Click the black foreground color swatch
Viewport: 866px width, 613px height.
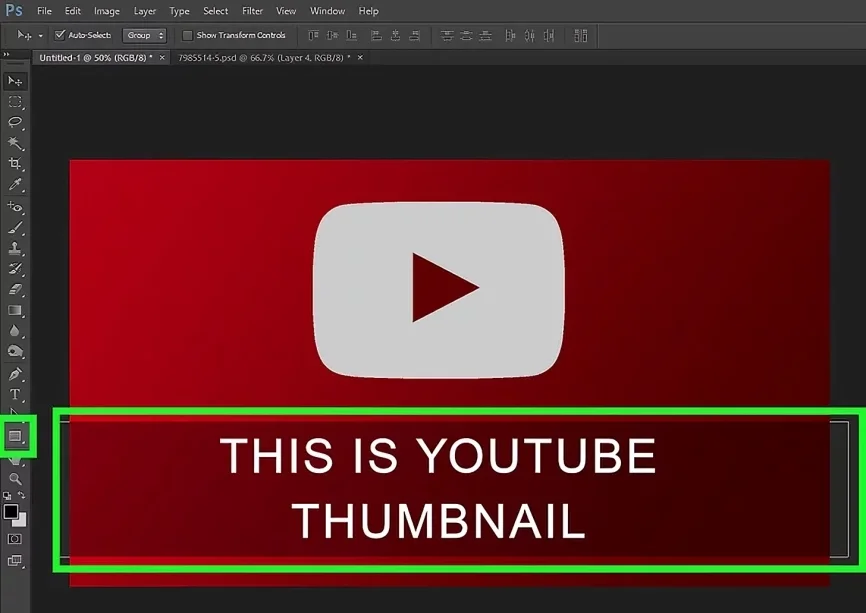pos(9,511)
